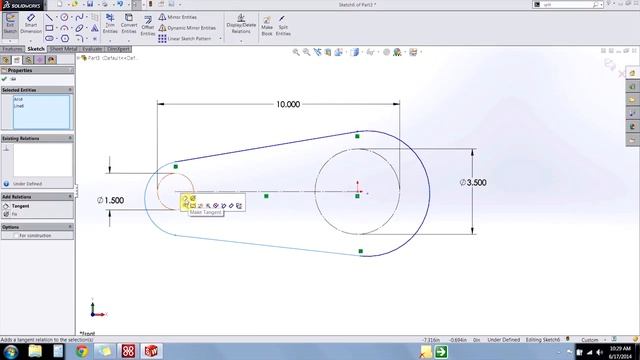This screenshot has height=360, width=640.
Task: Click the 1.500 diameter dimension
Action: click(110, 200)
